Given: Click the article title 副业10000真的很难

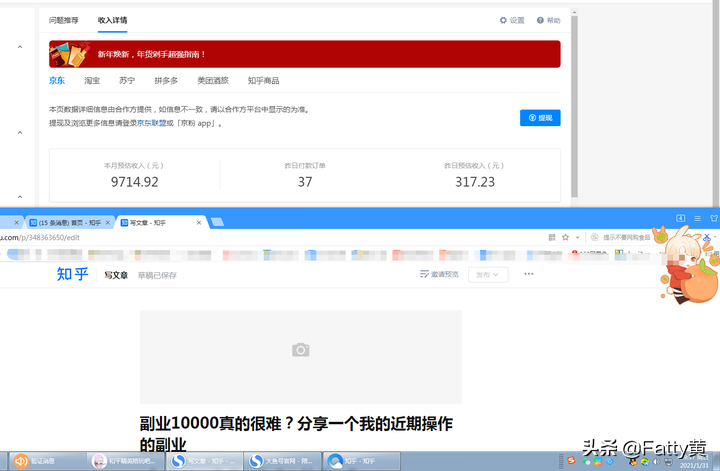Looking at the screenshot, I should tap(296, 434).
